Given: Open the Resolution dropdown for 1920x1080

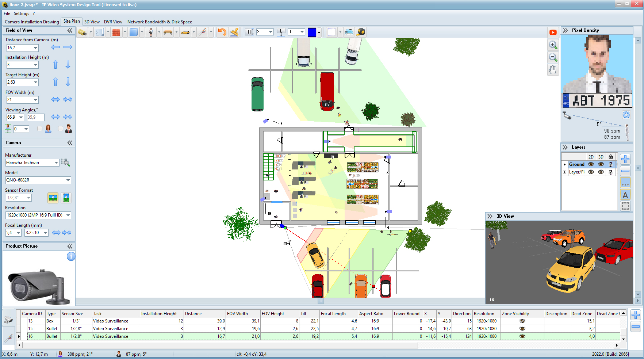Looking at the screenshot, I should click(68, 215).
